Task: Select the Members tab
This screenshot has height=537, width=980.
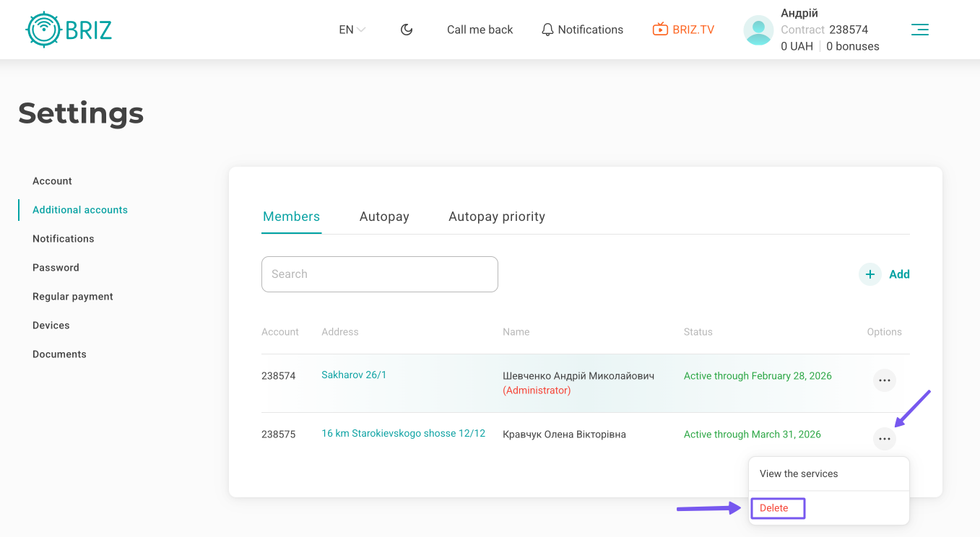Action: coord(291,217)
